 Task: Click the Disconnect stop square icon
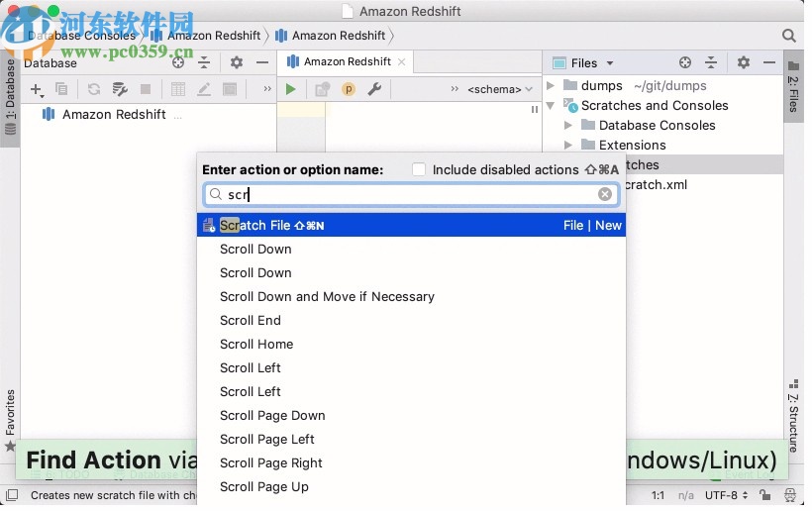(x=146, y=89)
